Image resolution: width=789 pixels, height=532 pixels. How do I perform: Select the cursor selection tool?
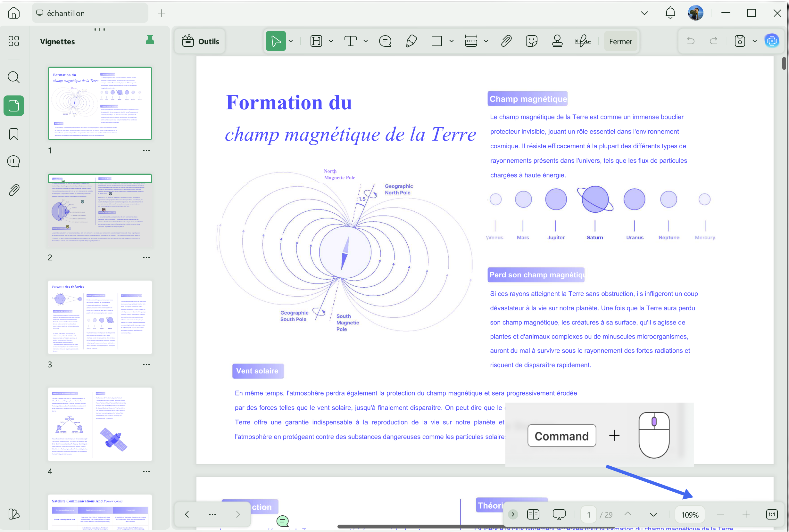pyautogui.click(x=276, y=41)
